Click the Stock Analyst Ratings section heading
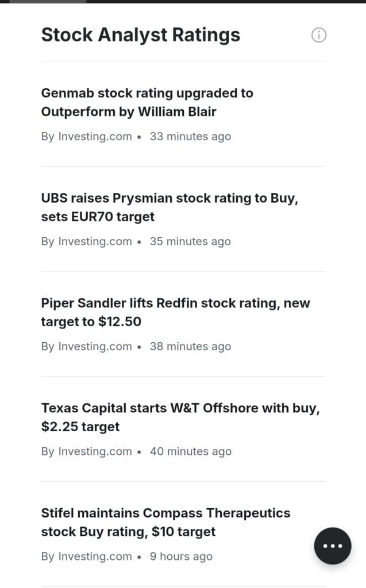This screenshot has width=366, height=588. pyautogui.click(x=141, y=35)
